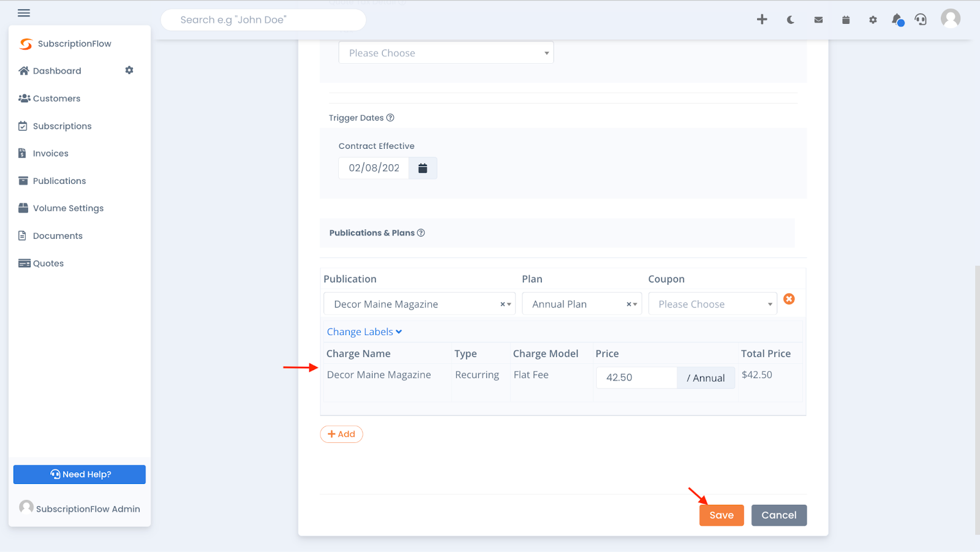
Task: Open Publications in sidebar
Action: (x=59, y=181)
